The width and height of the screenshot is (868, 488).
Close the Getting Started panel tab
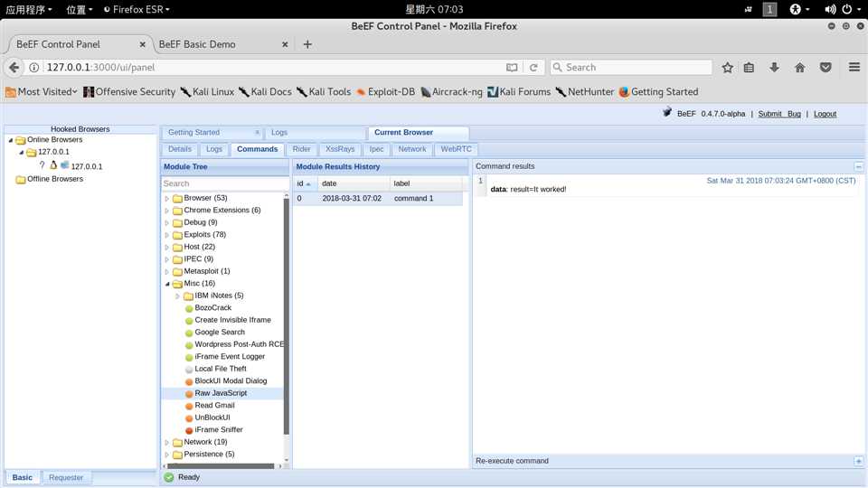[257, 133]
